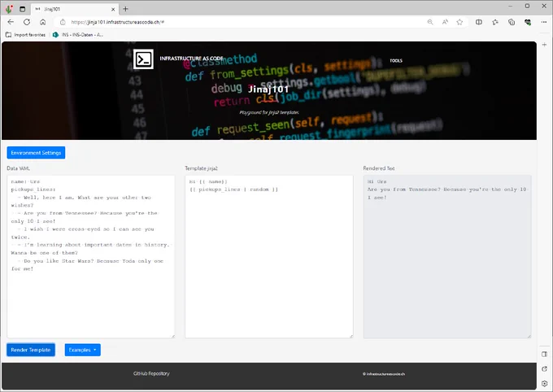Click the 'Data YAML' label

click(19, 168)
